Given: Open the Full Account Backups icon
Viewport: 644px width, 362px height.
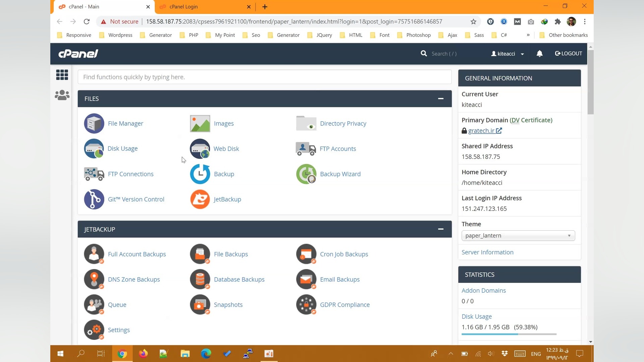Looking at the screenshot, I should tap(94, 254).
